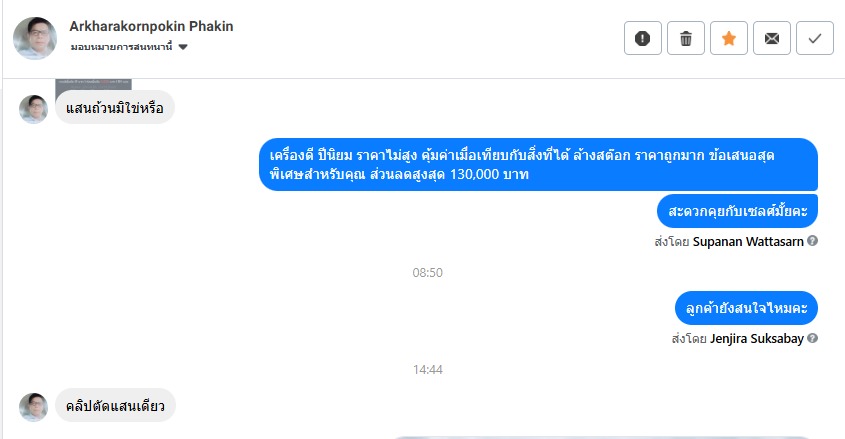Open the header profile picture
Image resolution: width=845 pixels, height=439 pixels.
pos(34,38)
